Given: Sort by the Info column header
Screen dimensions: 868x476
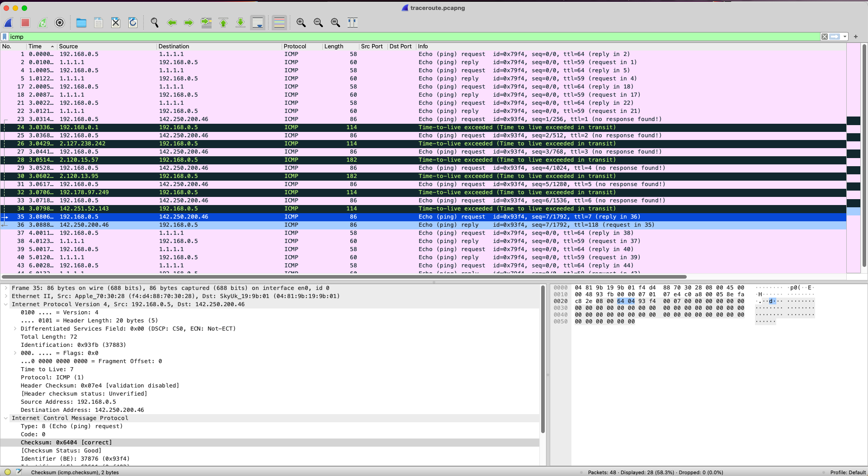Looking at the screenshot, I should tap(631, 46).
